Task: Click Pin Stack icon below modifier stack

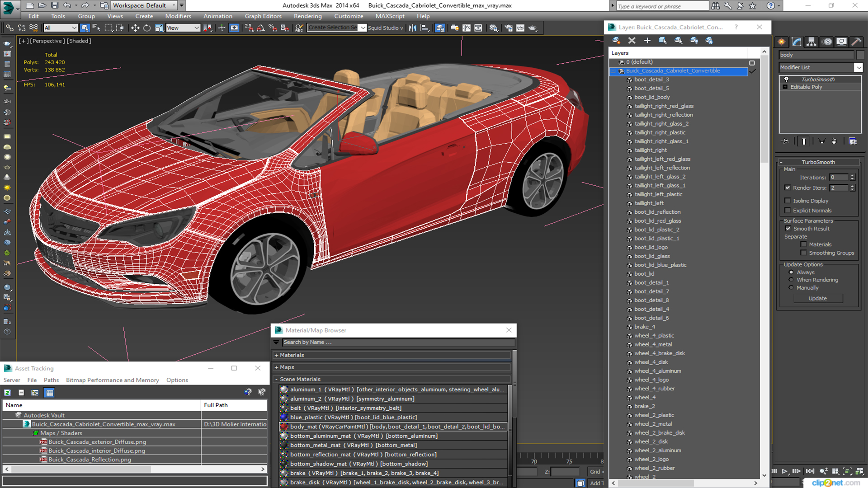Action: point(786,141)
